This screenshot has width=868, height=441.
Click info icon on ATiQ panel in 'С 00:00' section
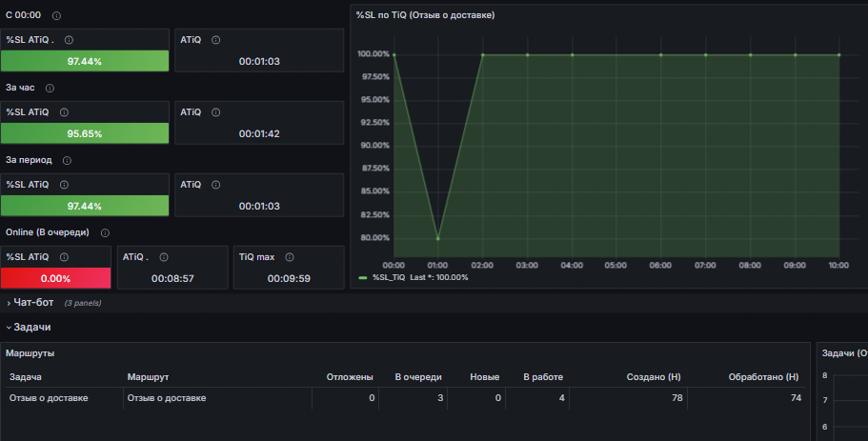tap(216, 40)
